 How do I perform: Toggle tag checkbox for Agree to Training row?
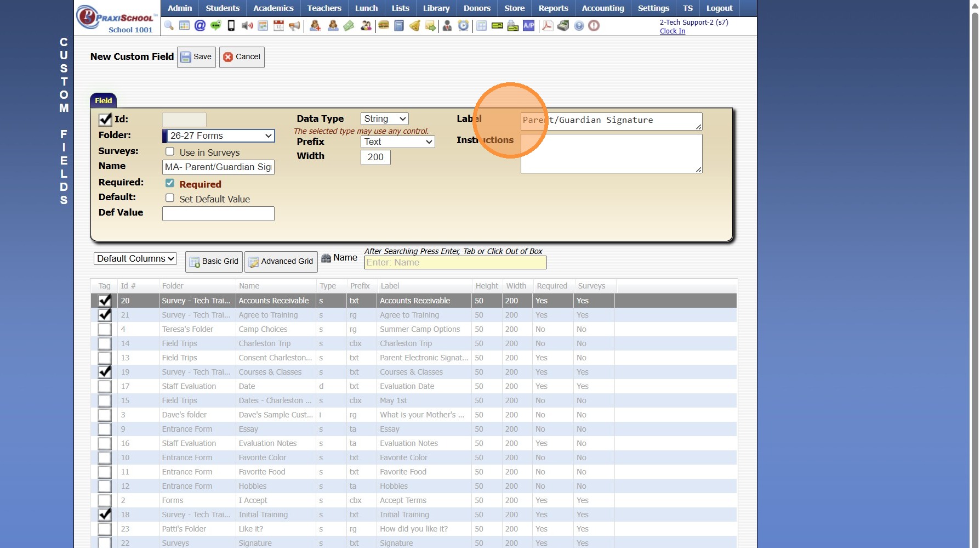[x=105, y=315]
